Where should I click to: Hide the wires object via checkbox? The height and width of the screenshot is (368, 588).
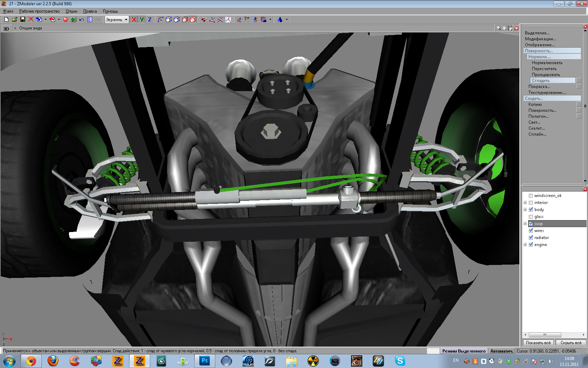(531, 231)
